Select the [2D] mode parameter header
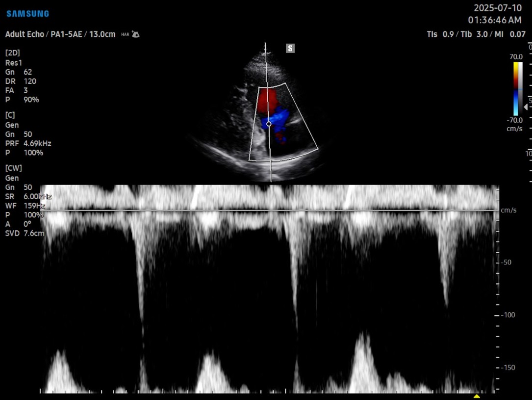532x400 pixels. [13, 53]
